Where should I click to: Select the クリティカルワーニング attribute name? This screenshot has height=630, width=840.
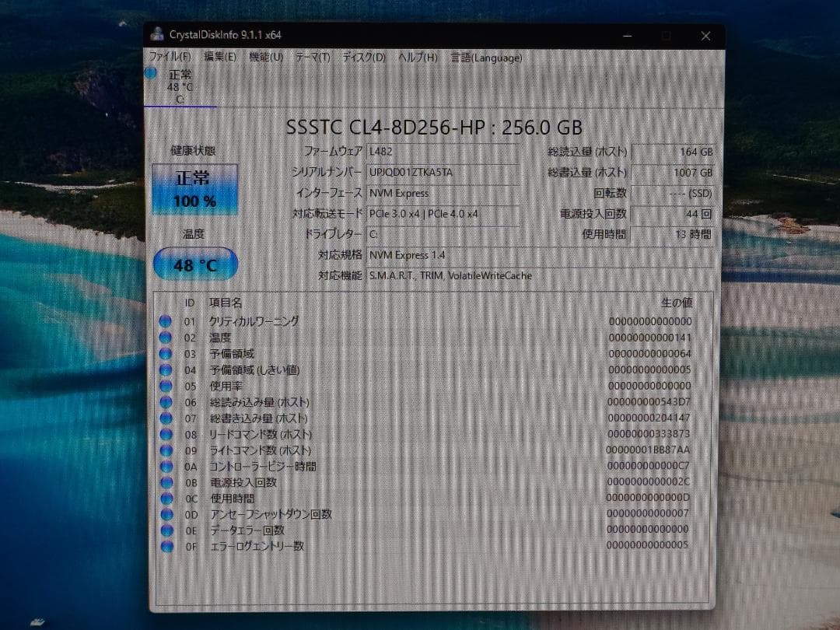point(254,321)
